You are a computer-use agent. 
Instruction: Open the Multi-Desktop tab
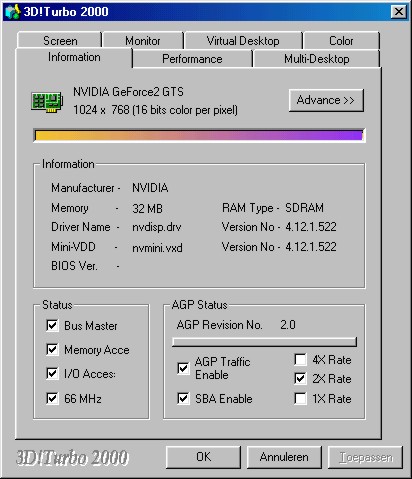pyautogui.click(x=317, y=59)
